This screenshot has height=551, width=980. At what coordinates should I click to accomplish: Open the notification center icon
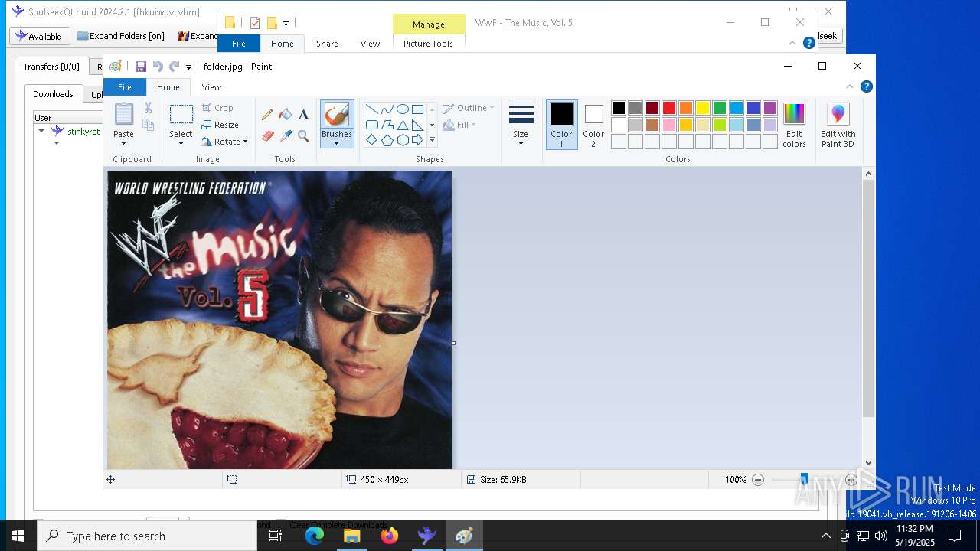955,536
